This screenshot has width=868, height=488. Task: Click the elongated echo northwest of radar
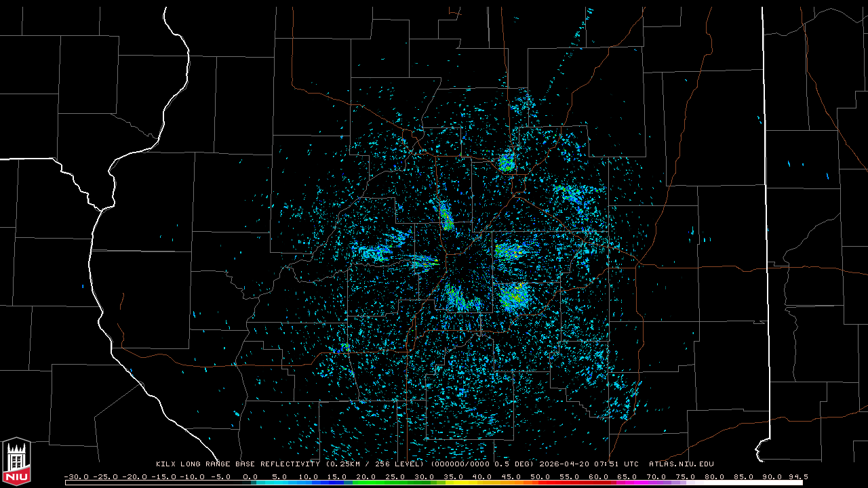[x=446, y=216]
